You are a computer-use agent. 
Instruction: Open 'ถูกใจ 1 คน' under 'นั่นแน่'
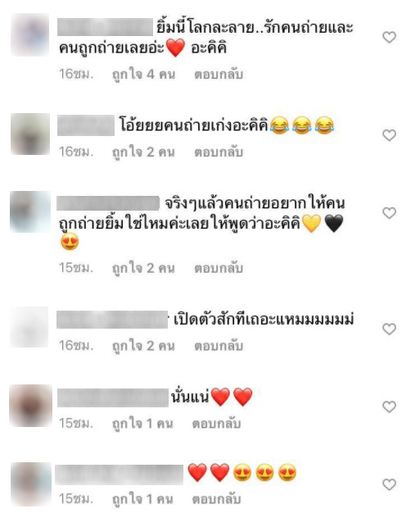point(142,424)
